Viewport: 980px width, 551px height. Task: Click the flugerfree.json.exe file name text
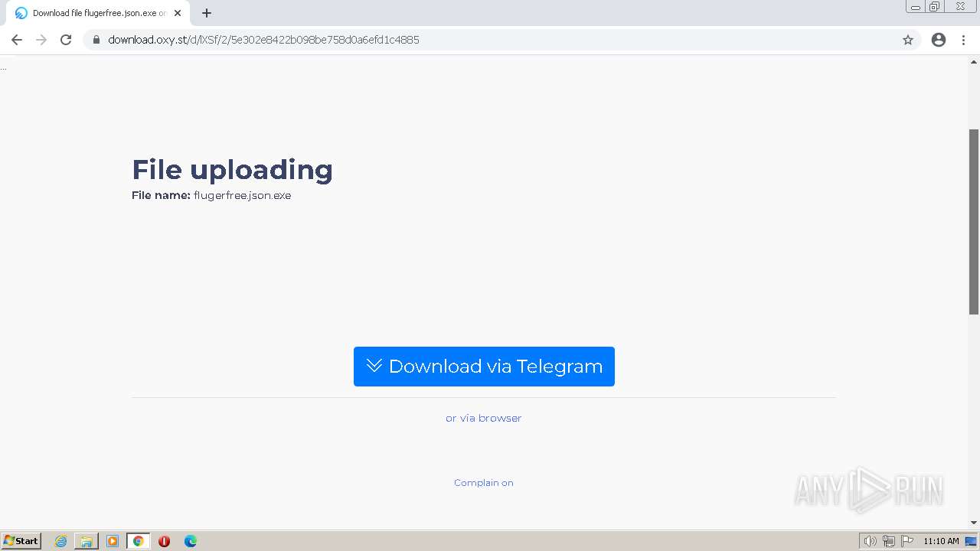[243, 195]
